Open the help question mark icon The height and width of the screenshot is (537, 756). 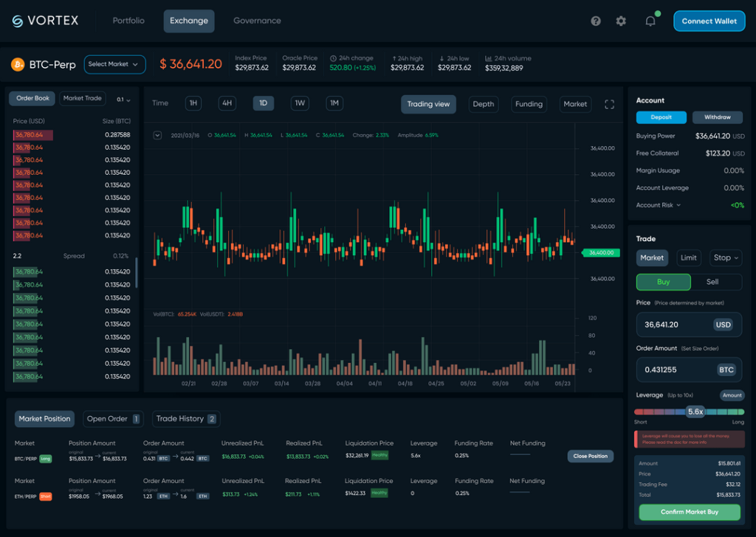pyautogui.click(x=596, y=21)
